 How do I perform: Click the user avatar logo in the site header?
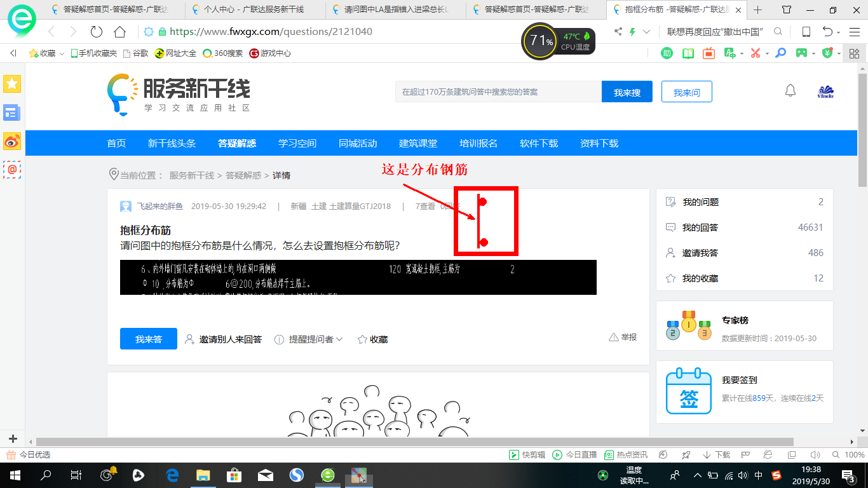(825, 92)
